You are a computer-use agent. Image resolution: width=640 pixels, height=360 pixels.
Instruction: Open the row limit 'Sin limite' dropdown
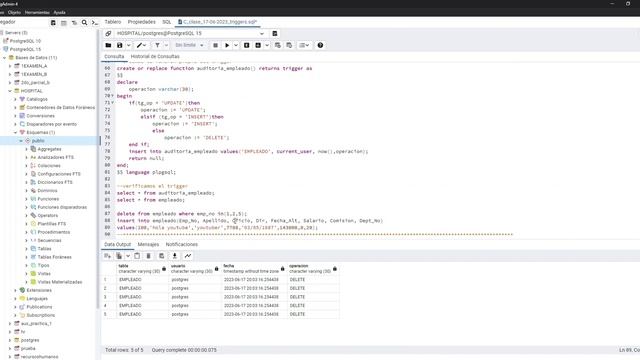pyautogui.click(x=189, y=45)
